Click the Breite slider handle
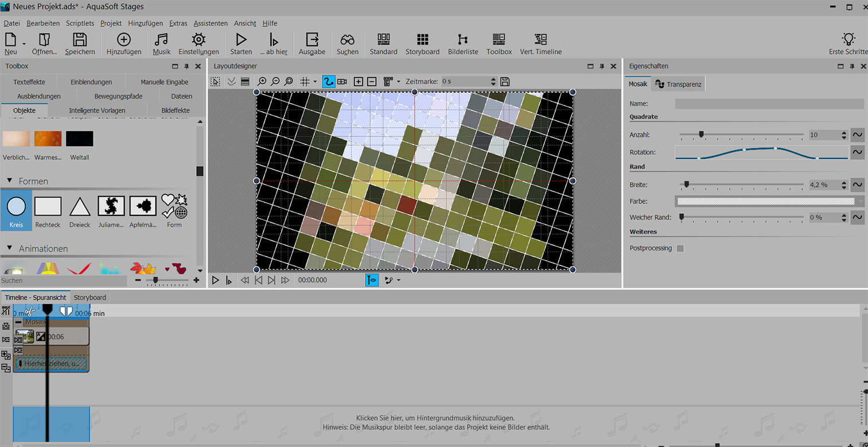 pyautogui.click(x=686, y=185)
